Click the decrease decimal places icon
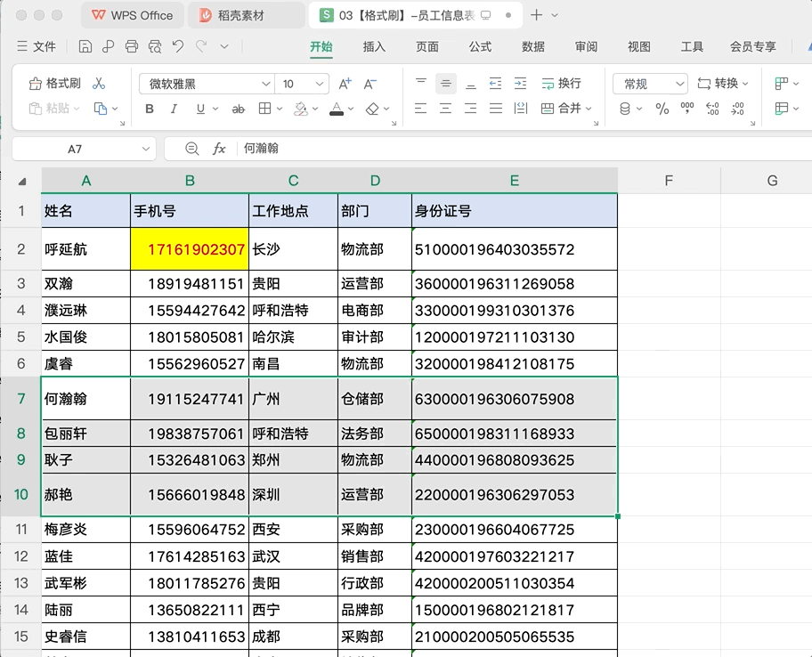 coord(737,109)
